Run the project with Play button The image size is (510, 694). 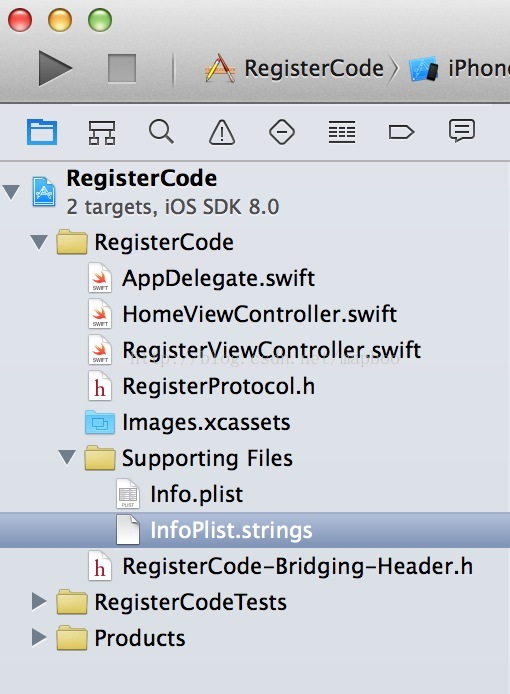point(55,68)
